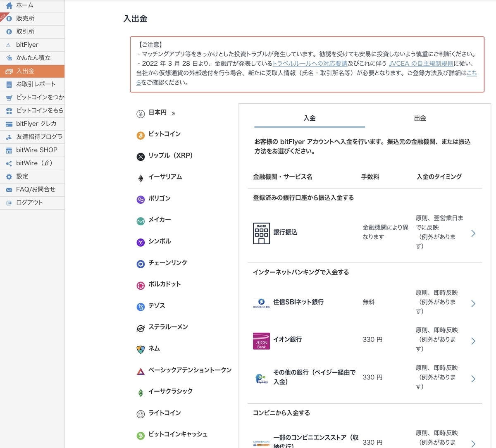Click the 金融機関・サービス名 column header
The width and height of the screenshot is (496, 448).
pyautogui.click(x=283, y=176)
